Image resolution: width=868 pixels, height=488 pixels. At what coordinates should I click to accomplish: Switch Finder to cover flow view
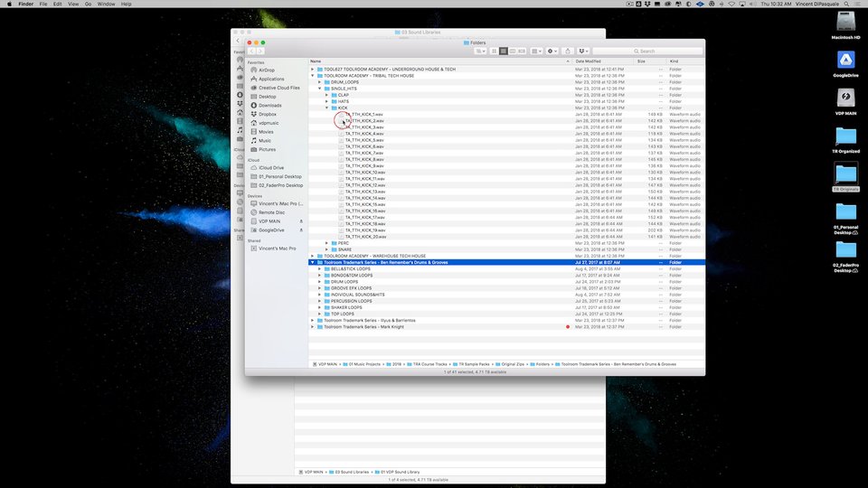(x=522, y=51)
